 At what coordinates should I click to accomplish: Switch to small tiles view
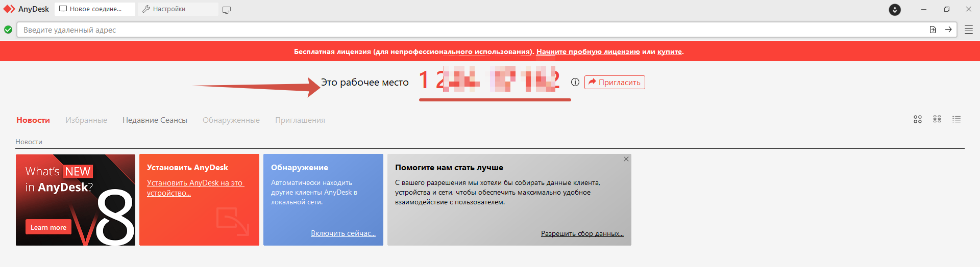(937, 119)
